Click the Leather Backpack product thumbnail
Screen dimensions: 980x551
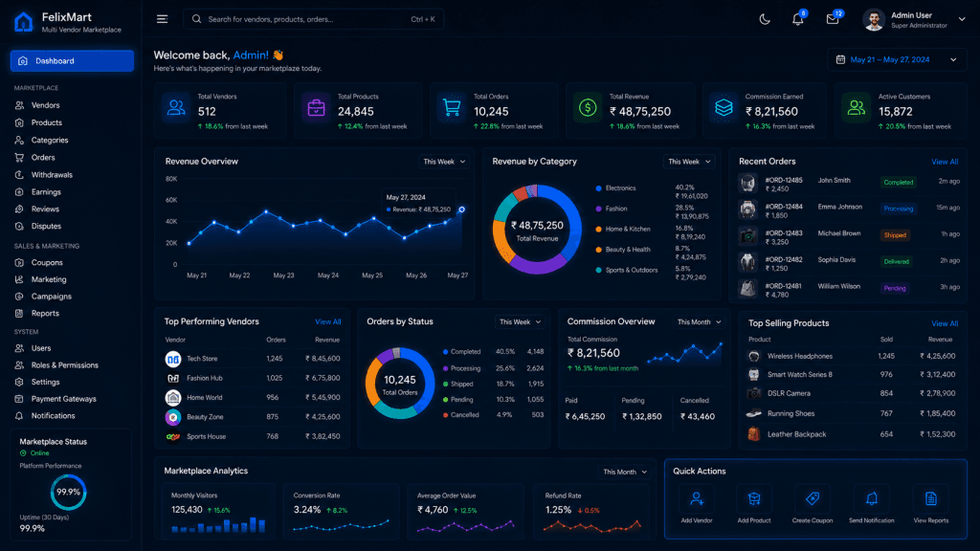(754, 433)
